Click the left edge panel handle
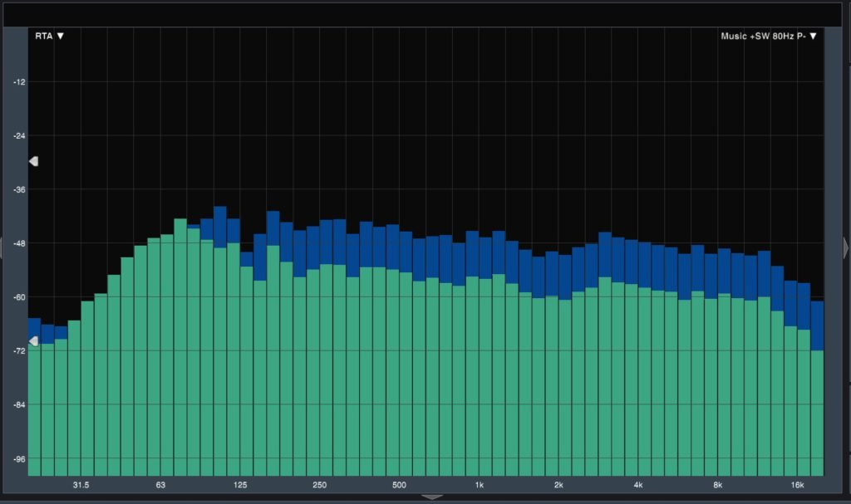Image resolution: width=851 pixels, height=504 pixels. coord(2,247)
